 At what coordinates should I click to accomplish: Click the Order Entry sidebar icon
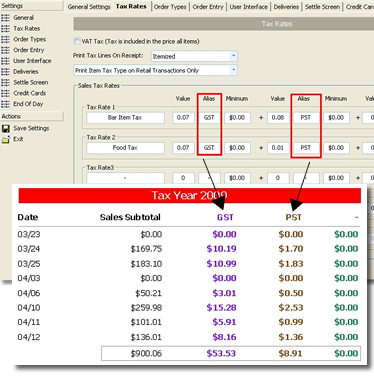click(x=5, y=50)
